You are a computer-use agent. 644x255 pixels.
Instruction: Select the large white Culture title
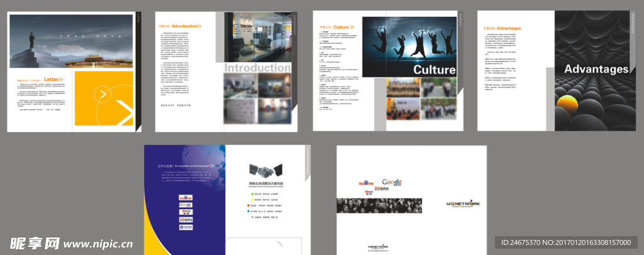(435, 70)
